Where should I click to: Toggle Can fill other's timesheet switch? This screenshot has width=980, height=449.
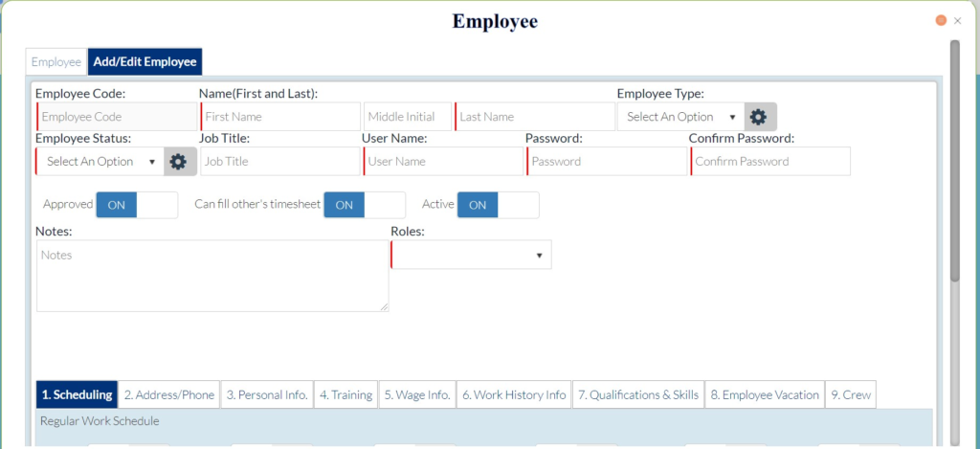(364, 205)
